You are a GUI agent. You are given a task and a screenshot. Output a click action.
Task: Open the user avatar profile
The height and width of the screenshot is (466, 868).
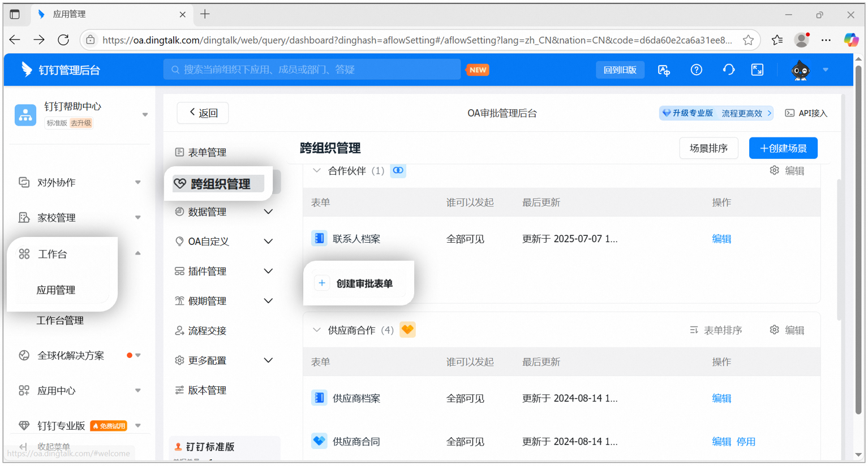800,70
